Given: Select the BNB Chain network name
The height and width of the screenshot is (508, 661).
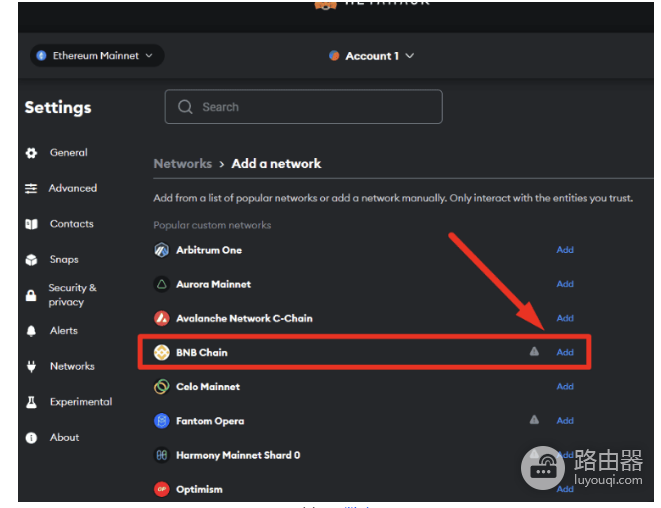Looking at the screenshot, I should pos(202,352).
